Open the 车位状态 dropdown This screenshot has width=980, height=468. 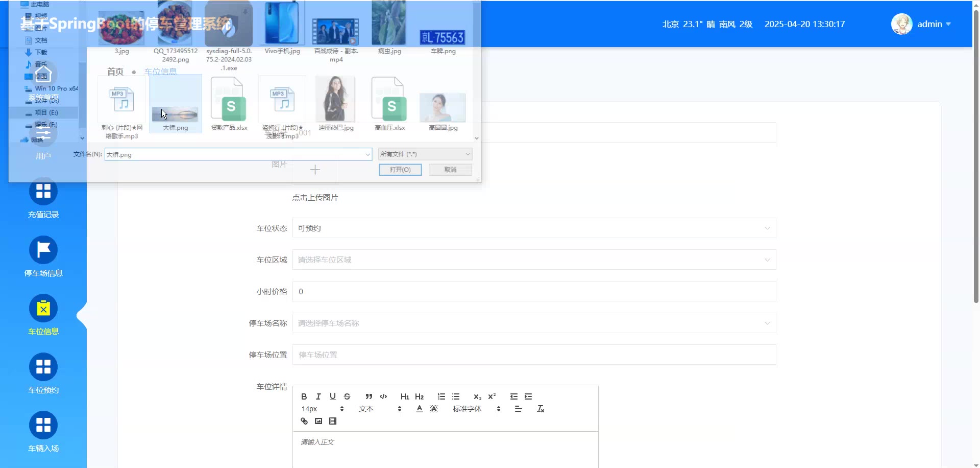coord(534,228)
